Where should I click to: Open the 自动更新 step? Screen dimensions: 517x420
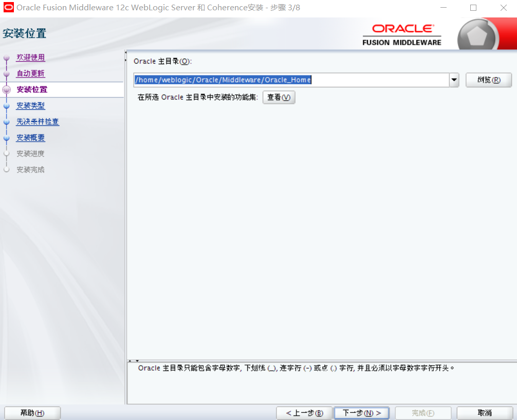point(30,73)
